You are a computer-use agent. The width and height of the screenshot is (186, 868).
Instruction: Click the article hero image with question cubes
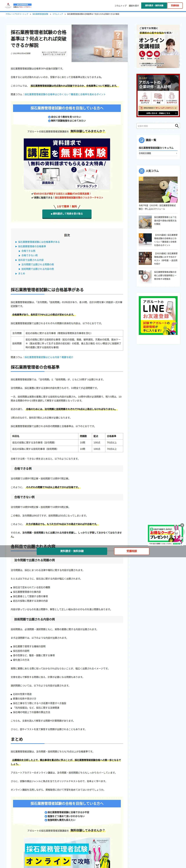point(100,43)
